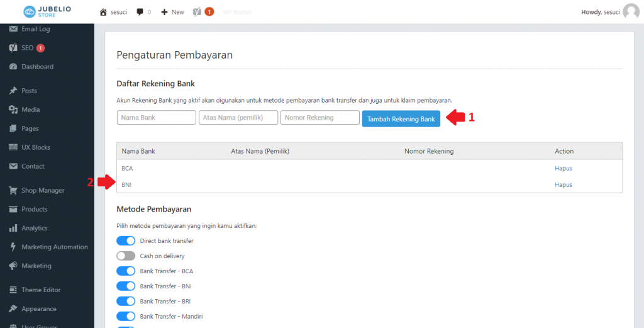This screenshot has width=644, height=328.
Task: Click the BNI bank name cell
Action: click(x=126, y=184)
